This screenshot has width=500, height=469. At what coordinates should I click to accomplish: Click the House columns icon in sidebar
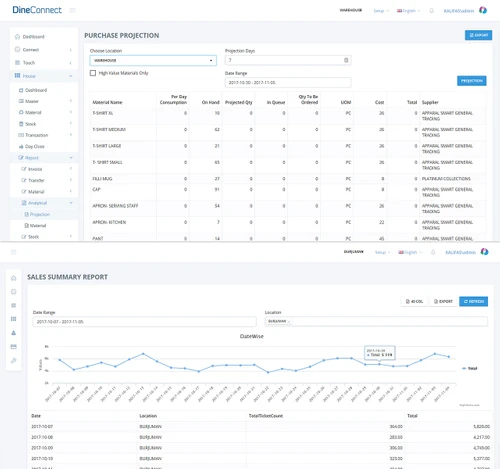pyautogui.click(x=17, y=76)
